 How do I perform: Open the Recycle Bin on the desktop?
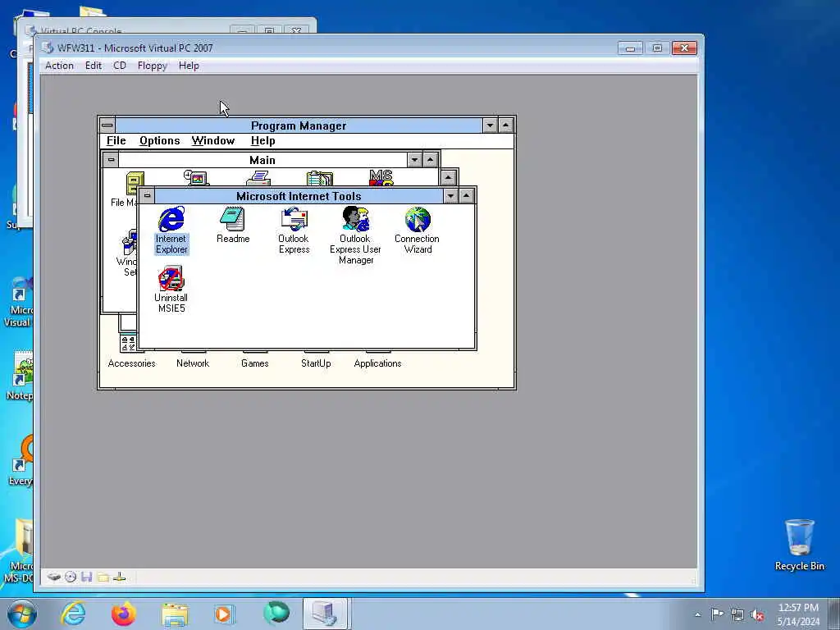(x=799, y=545)
